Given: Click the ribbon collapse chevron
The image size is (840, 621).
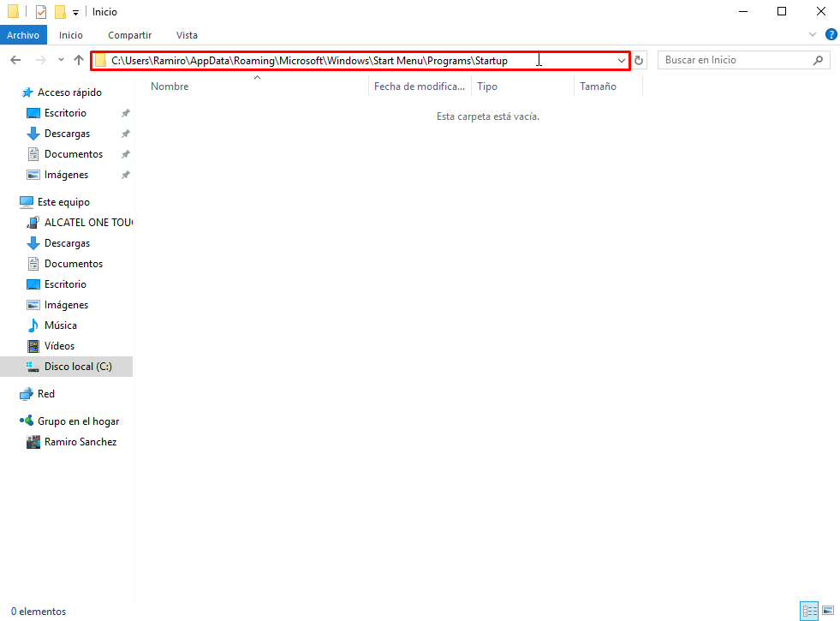Looking at the screenshot, I should (812, 34).
